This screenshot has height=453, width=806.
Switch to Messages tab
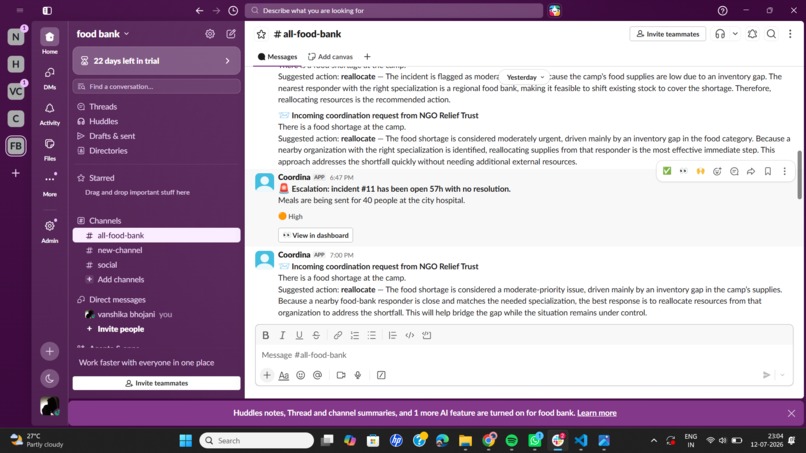[x=278, y=57]
